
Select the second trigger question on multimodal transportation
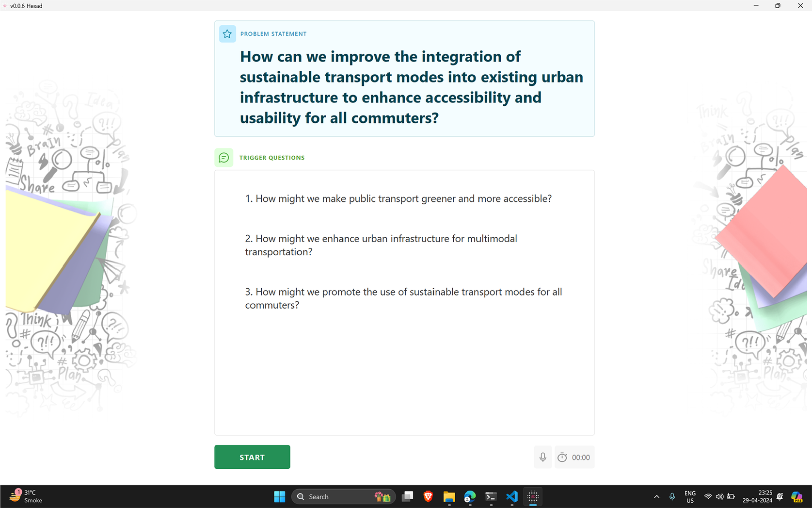381,245
